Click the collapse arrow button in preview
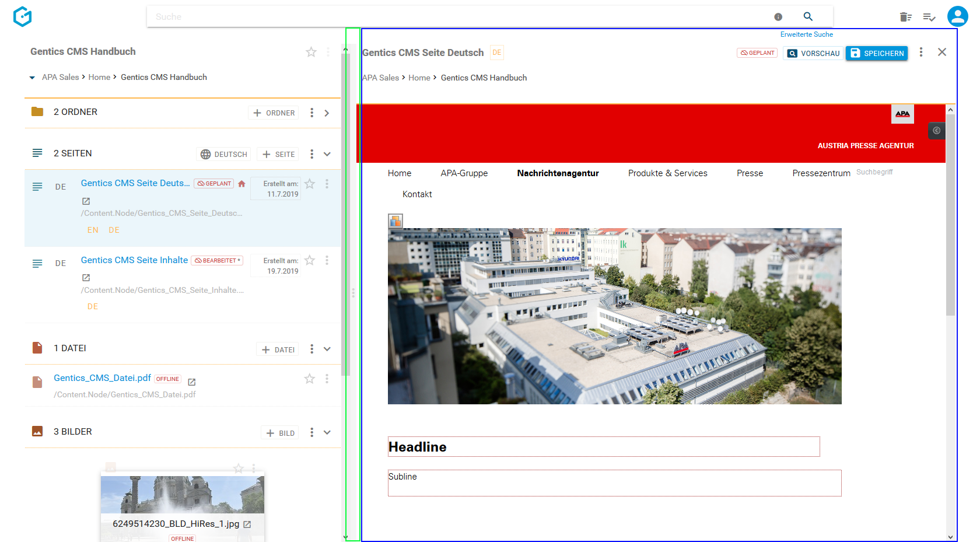This screenshot has width=980, height=542. coord(936,131)
